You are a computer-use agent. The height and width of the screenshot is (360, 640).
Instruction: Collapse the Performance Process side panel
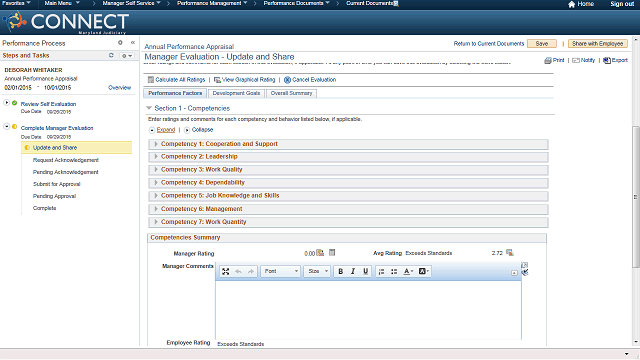(133, 42)
